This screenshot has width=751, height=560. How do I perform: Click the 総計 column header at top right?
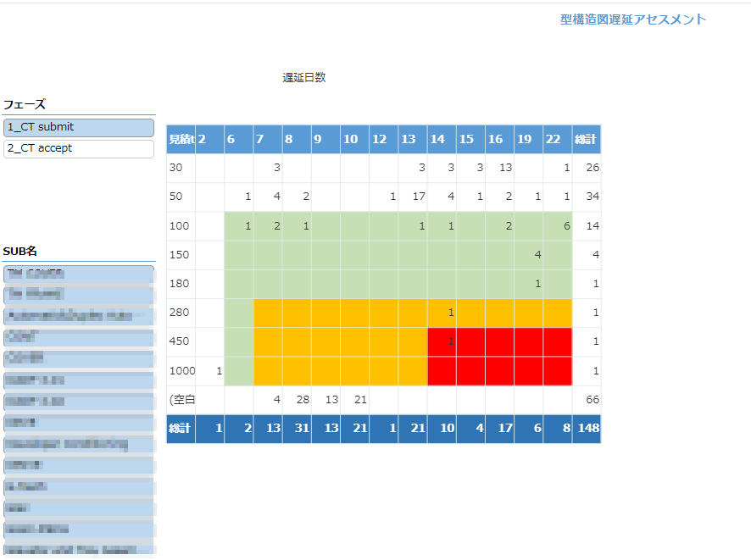click(586, 139)
